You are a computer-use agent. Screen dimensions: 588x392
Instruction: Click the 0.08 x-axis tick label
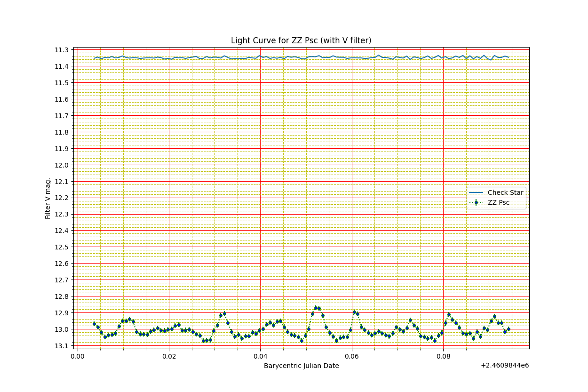[443, 356]
